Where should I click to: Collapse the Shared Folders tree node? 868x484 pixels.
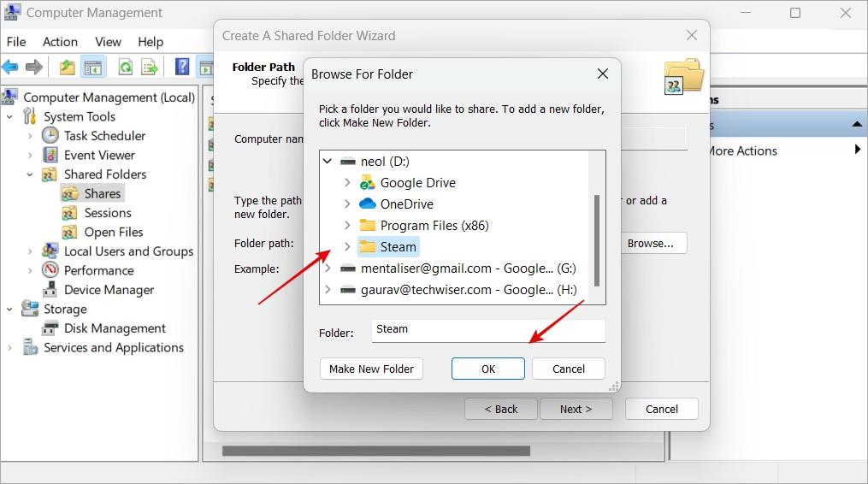30,174
